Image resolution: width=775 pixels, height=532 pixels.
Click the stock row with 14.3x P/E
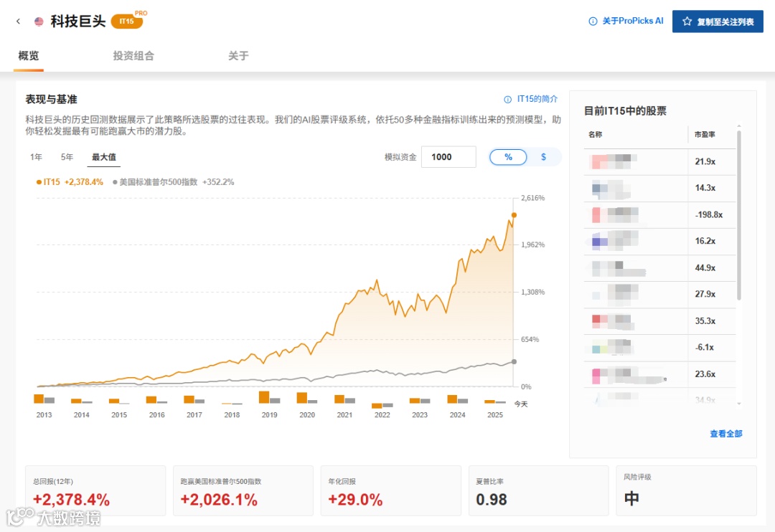tap(660, 188)
